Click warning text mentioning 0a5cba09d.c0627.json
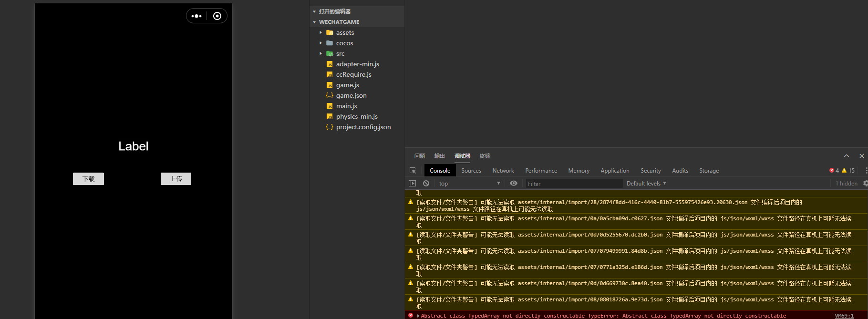The width and height of the screenshot is (868, 319). [x=634, y=222]
